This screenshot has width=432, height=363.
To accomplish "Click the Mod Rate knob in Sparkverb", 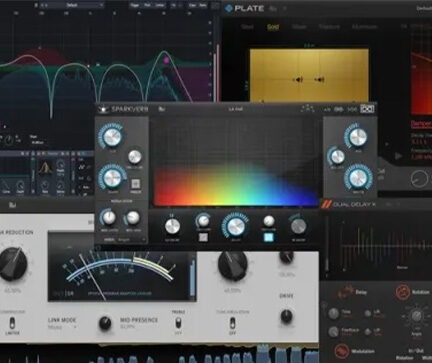I will point(132,218).
